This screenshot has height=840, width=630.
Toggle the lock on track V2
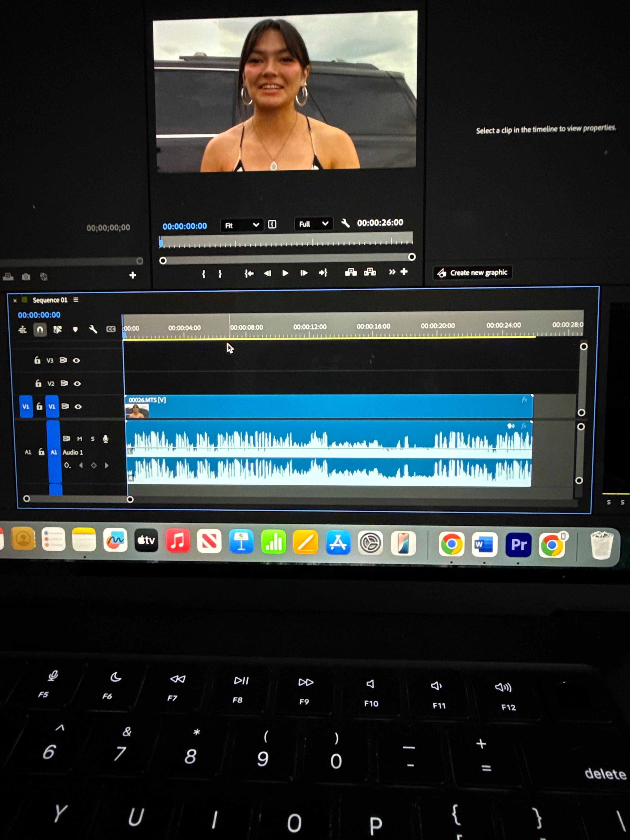38,384
